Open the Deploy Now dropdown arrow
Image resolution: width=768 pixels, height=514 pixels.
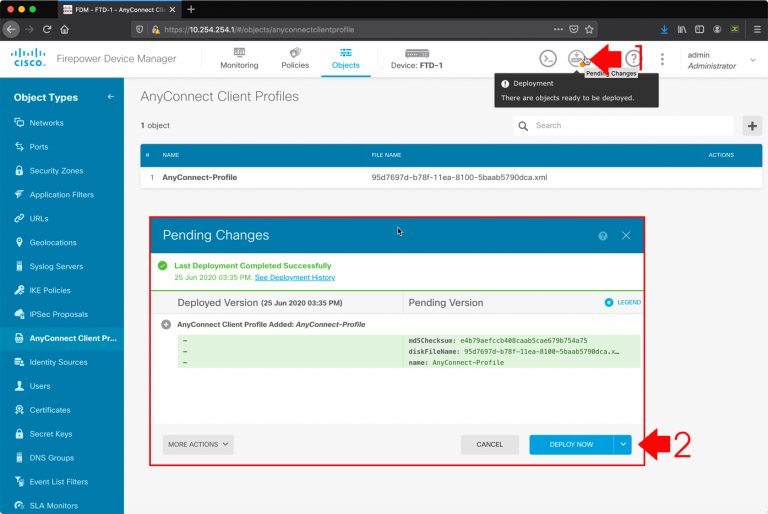click(623, 444)
